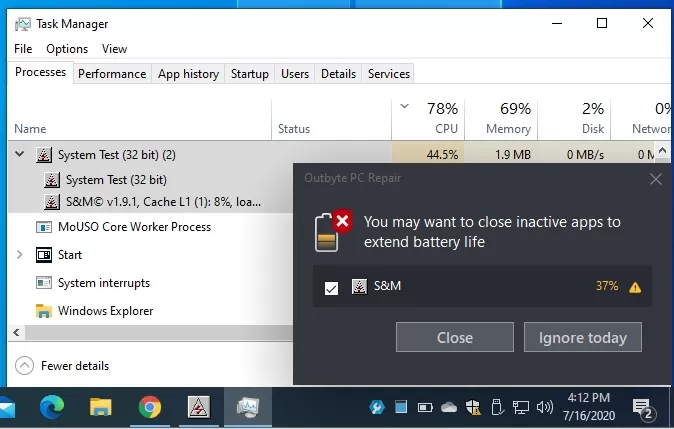Click the System interrupts process icon
The image size is (674, 429).
point(44,283)
